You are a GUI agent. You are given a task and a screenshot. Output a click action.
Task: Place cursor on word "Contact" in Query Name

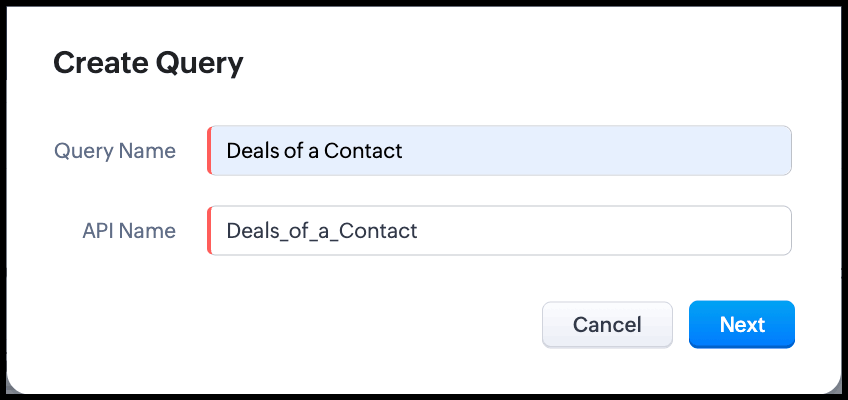(366, 151)
